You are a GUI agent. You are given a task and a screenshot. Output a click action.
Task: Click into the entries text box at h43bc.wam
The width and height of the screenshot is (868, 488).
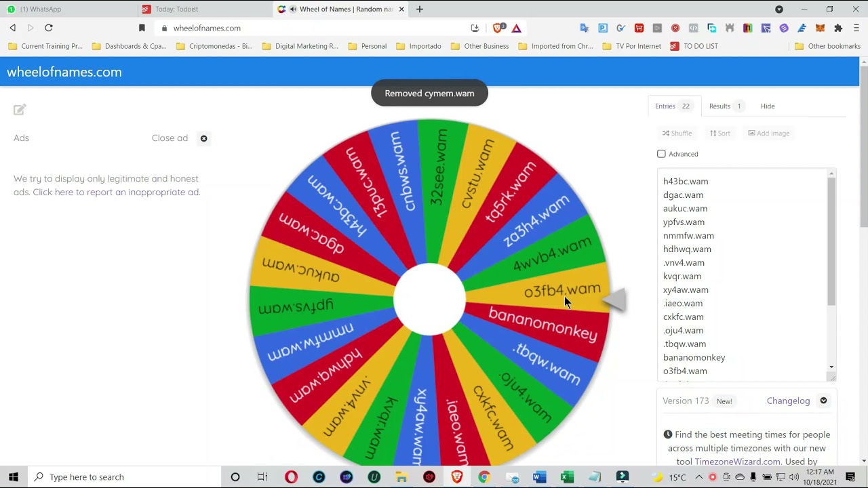pos(686,182)
